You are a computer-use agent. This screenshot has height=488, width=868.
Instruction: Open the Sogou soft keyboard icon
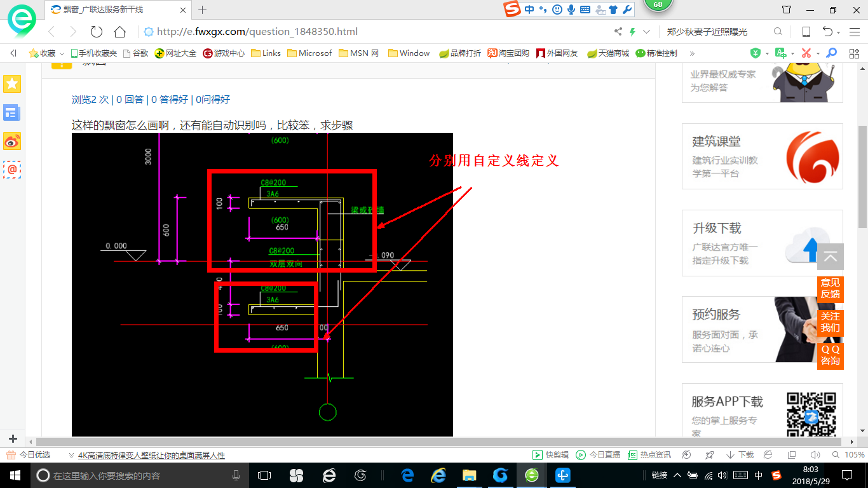(585, 10)
